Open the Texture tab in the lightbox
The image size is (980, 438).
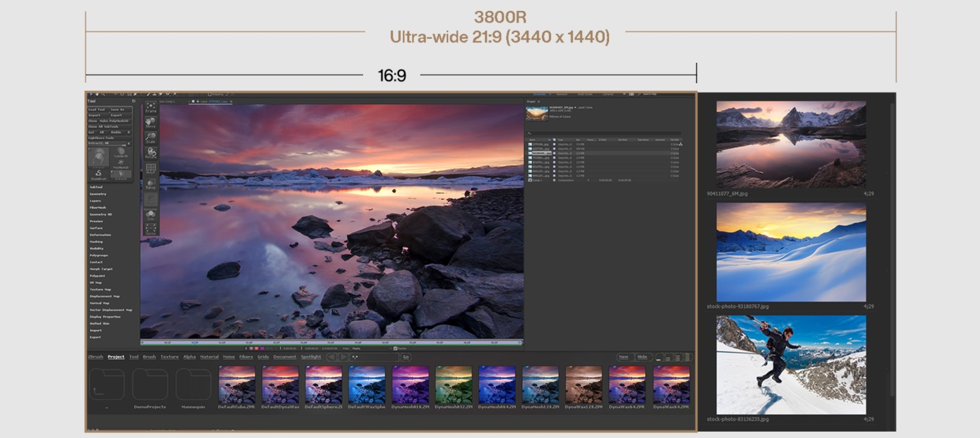(x=169, y=357)
